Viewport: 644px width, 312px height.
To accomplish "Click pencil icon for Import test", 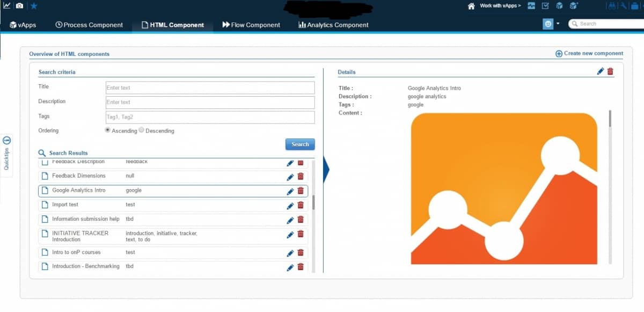I will tap(290, 206).
